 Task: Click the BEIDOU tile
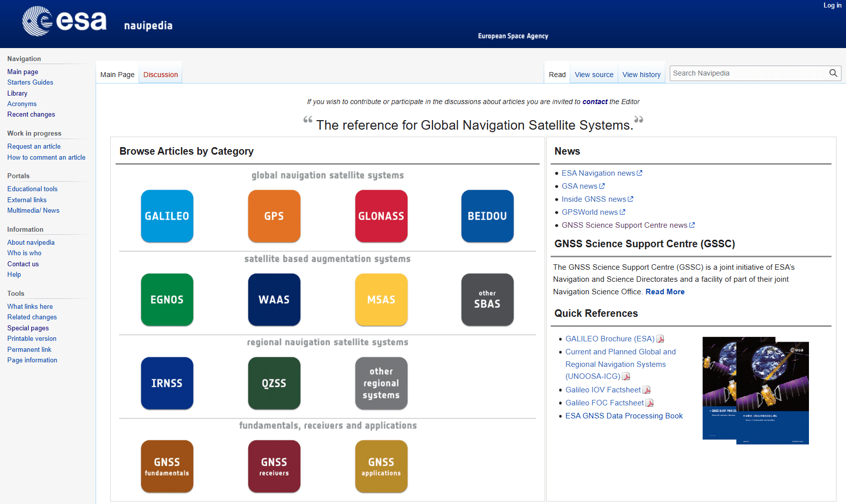(x=487, y=216)
